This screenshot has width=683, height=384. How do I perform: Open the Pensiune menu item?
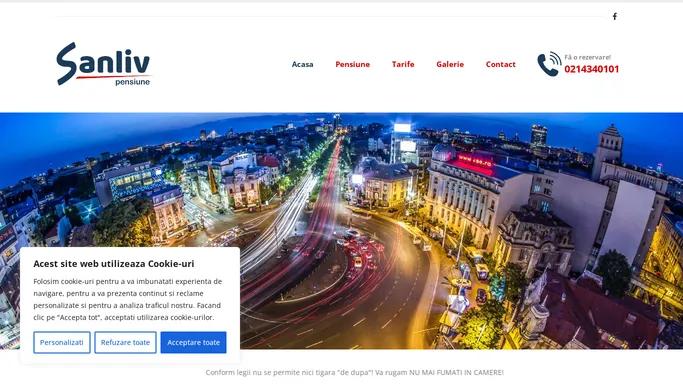click(352, 64)
